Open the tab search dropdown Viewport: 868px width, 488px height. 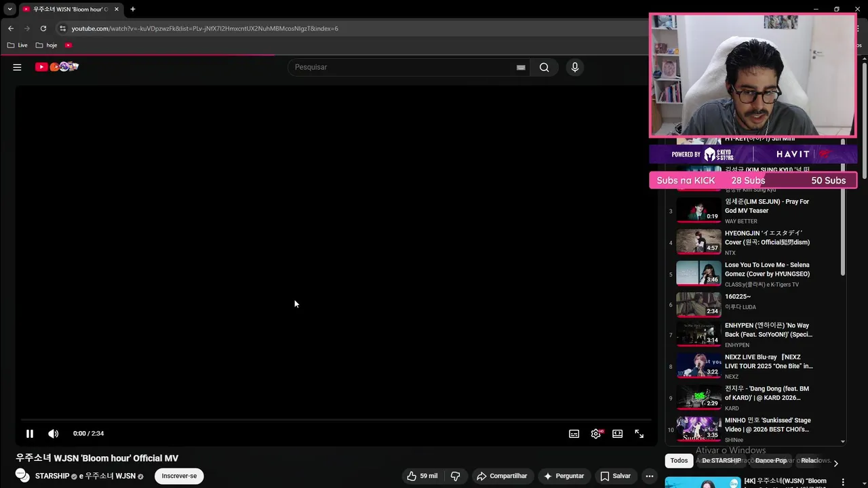[x=9, y=9]
